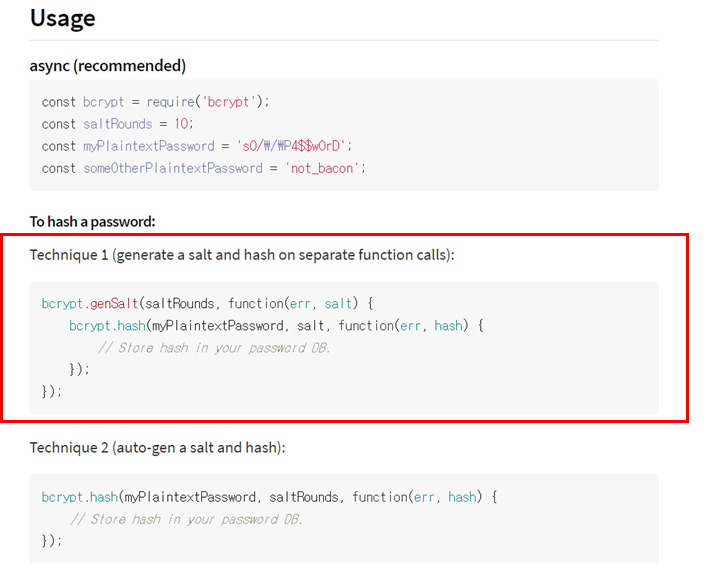The height and width of the screenshot is (588, 723).
Task: Click the someOtherPlaintextPassword variable name
Action: pyautogui.click(x=173, y=168)
